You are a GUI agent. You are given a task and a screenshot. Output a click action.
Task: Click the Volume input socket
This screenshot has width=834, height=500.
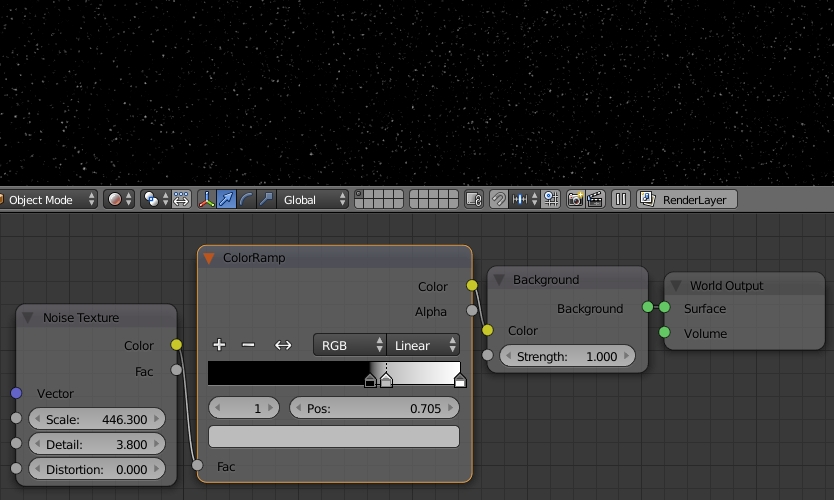click(x=665, y=332)
